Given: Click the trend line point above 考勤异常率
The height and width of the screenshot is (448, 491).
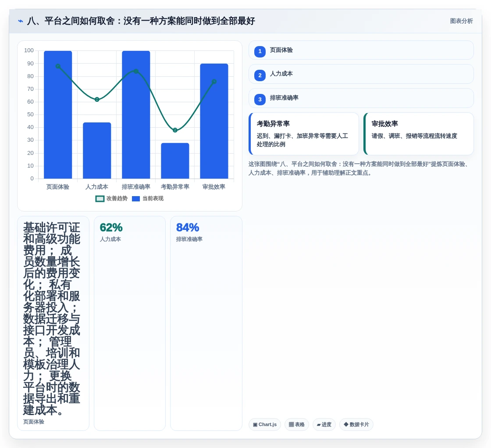Looking at the screenshot, I should coord(175,130).
